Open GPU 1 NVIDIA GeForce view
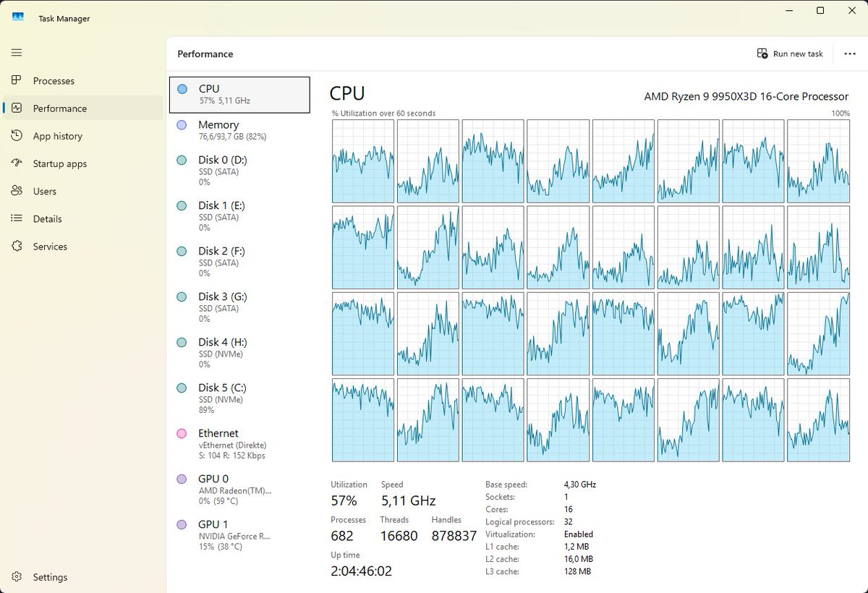This screenshot has height=593, width=868. point(239,535)
